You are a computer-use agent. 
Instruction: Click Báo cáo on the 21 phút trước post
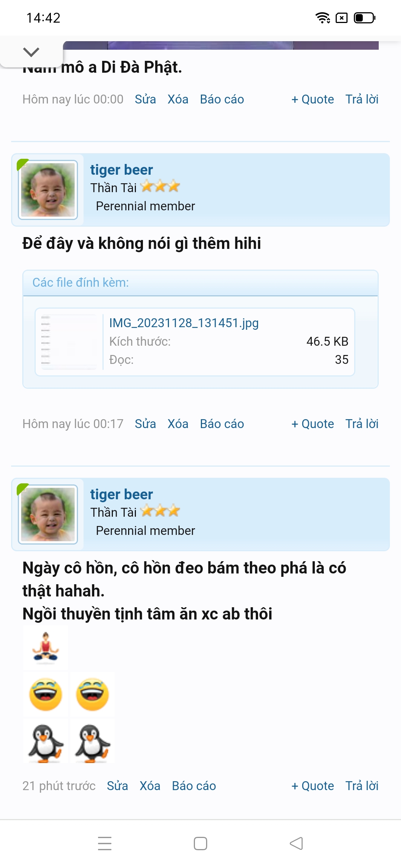tap(194, 786)
